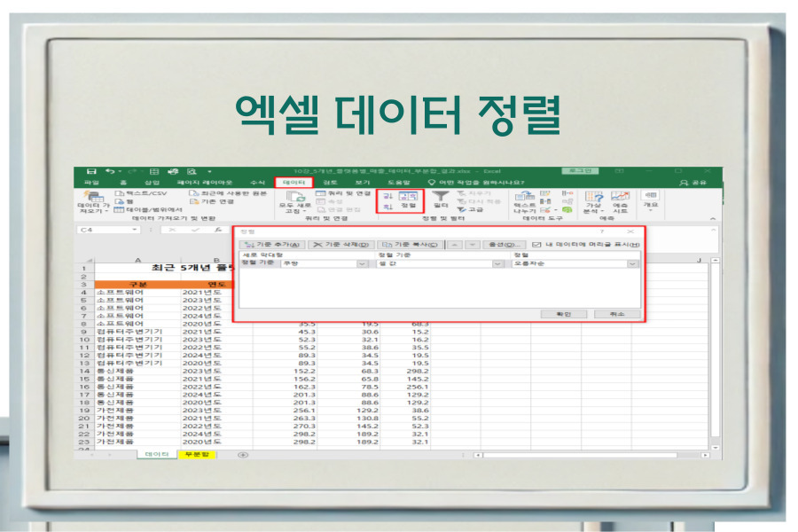Switch to the 보기 ribbon tab
This screenshot has width=798, height=532.
363,183
